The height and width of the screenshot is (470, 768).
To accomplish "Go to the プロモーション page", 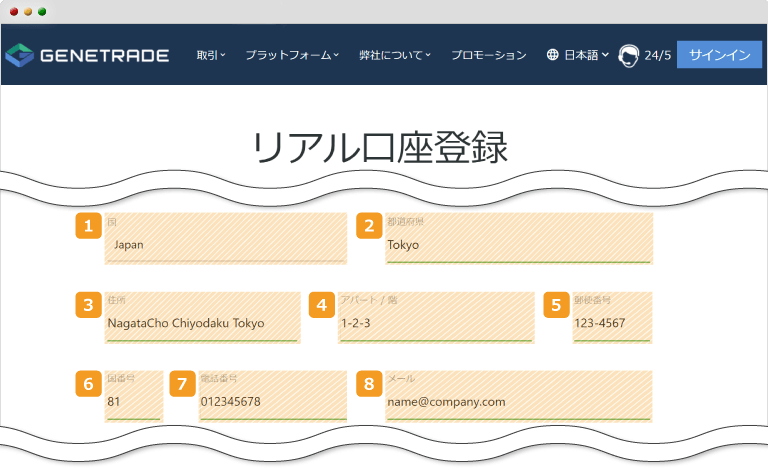I will click(x=488, y=55).
